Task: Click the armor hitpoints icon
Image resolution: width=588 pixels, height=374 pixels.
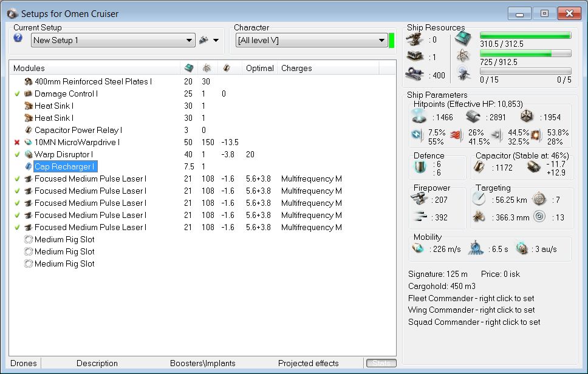Action: (x=473, y=117)
